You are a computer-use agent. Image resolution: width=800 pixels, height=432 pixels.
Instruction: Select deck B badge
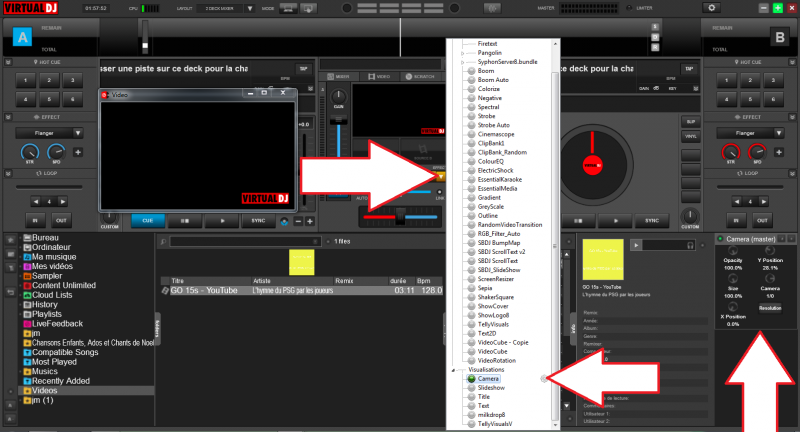(780, 37)
